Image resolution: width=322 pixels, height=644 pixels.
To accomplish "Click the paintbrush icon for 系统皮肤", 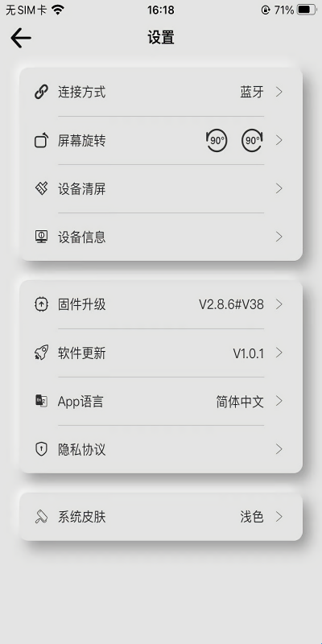I will point(41,517).
